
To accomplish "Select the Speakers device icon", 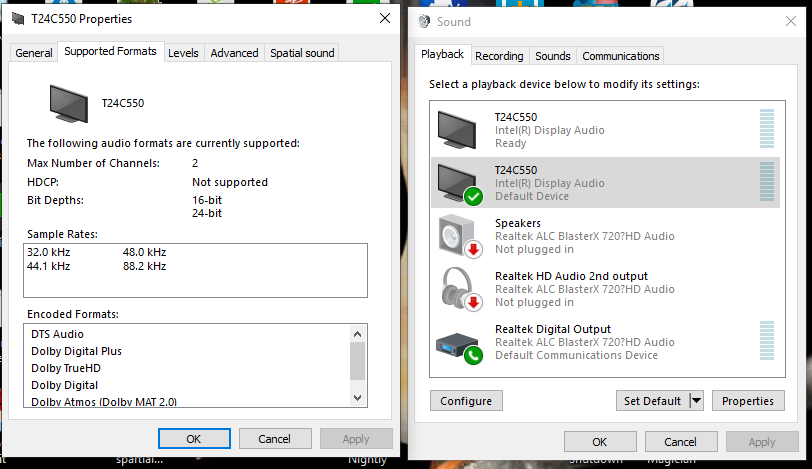I will 459,237.
